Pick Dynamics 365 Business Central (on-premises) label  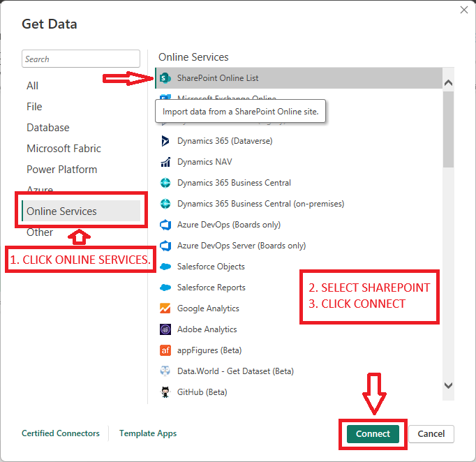coord(261,204)
